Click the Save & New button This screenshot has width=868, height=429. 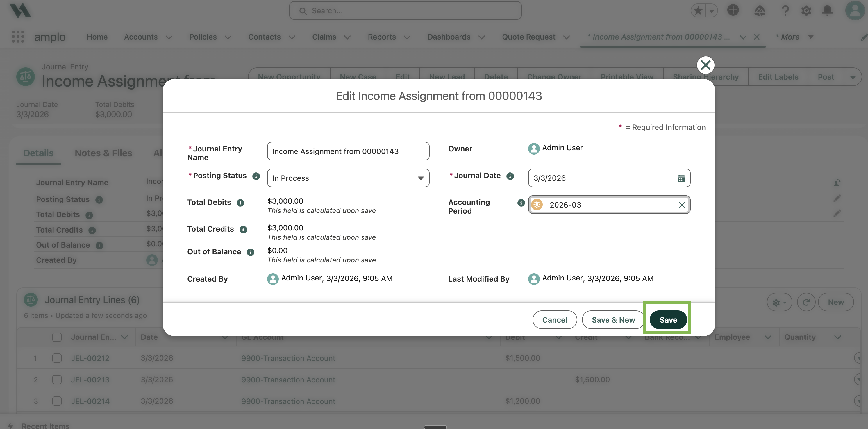[613, 319]
